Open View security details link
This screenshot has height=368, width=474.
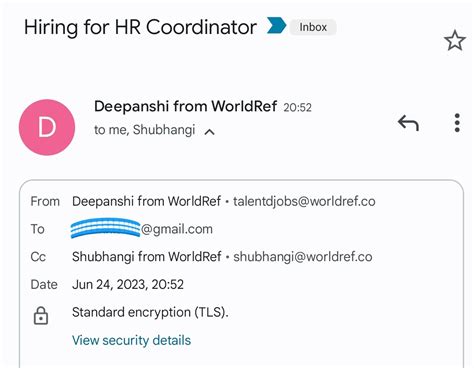(131, 340)
